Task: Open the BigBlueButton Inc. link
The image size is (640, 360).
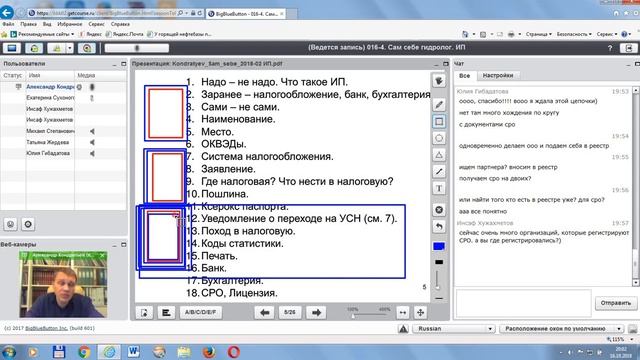Action: [x=46, y=328]
